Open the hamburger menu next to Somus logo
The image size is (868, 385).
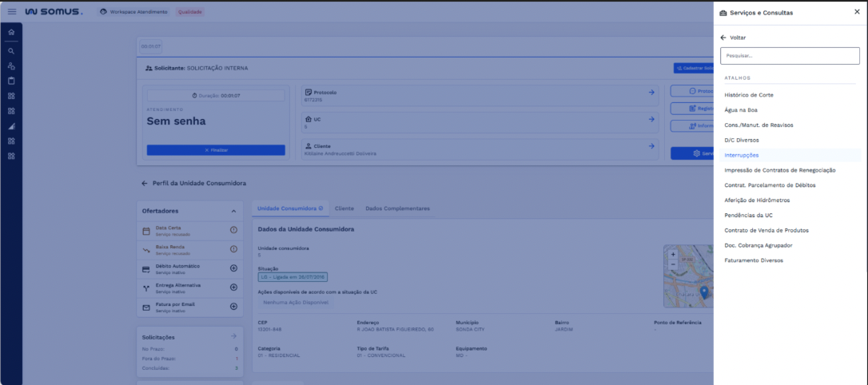[x=11, y=12]
